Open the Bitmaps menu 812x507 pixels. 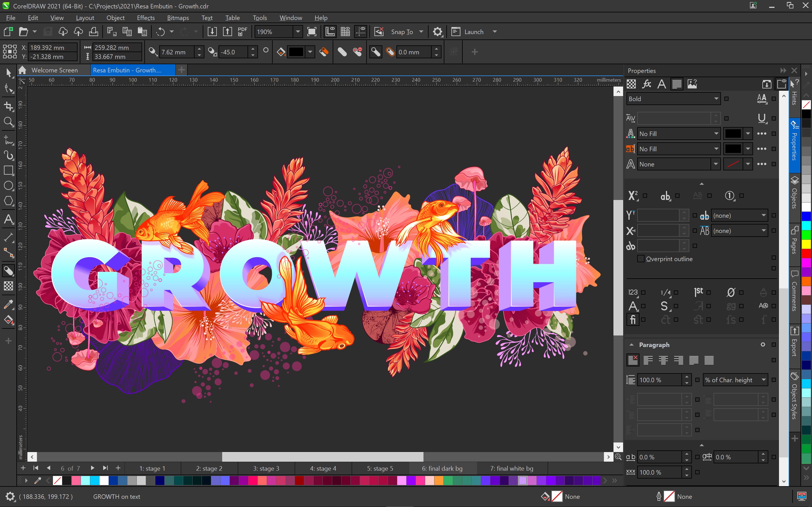[178, 18]
